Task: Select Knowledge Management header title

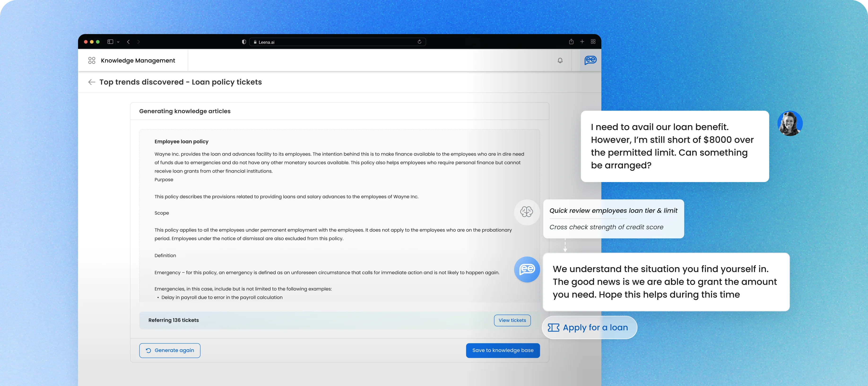Action: pyautogui.click(x=138, y=60)
